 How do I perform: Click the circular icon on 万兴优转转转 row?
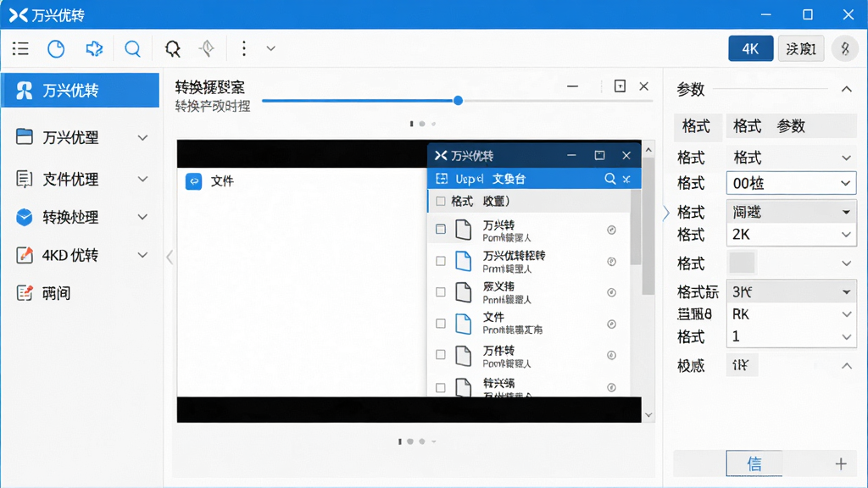(x=612, y=262)
